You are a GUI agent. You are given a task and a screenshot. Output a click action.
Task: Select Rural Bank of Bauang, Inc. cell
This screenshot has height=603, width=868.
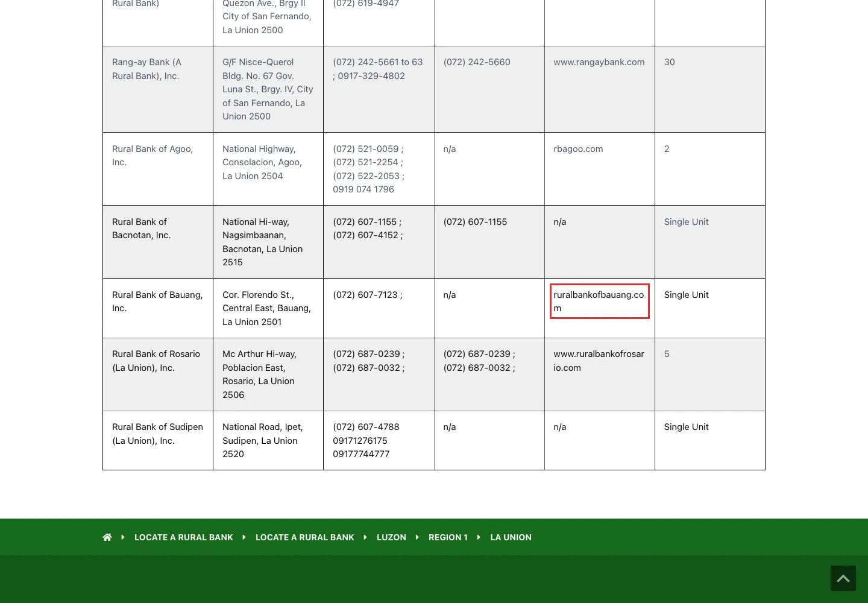(158, 308)
